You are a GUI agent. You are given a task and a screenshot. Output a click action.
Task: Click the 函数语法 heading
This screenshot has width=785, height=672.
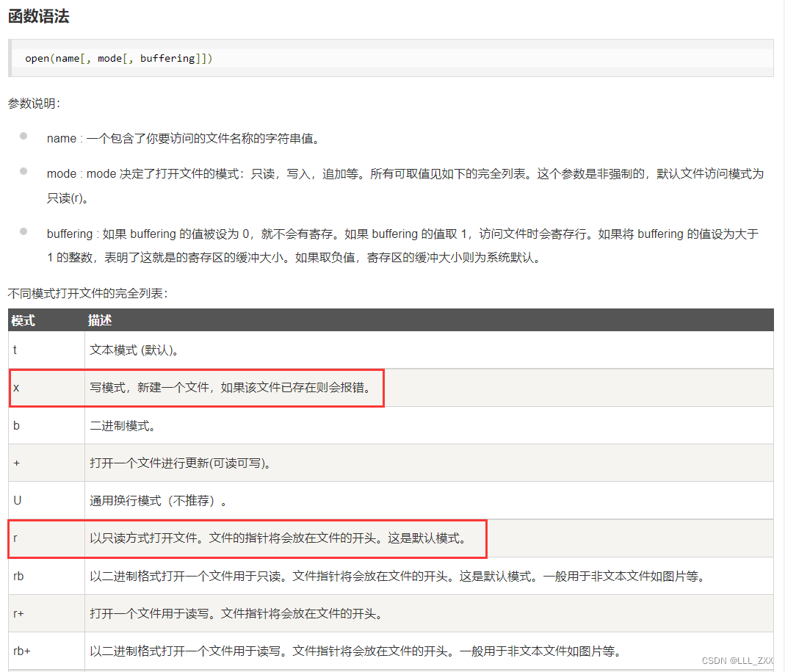click(x=38, y=16)
